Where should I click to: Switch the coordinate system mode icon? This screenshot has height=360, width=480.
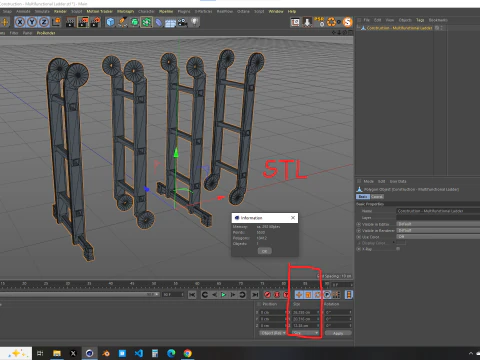pos(57,22)
